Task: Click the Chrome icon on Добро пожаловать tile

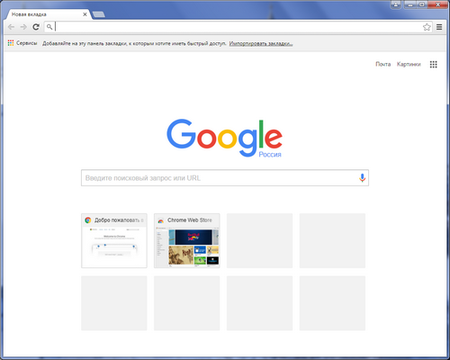Action: (88, 220)
